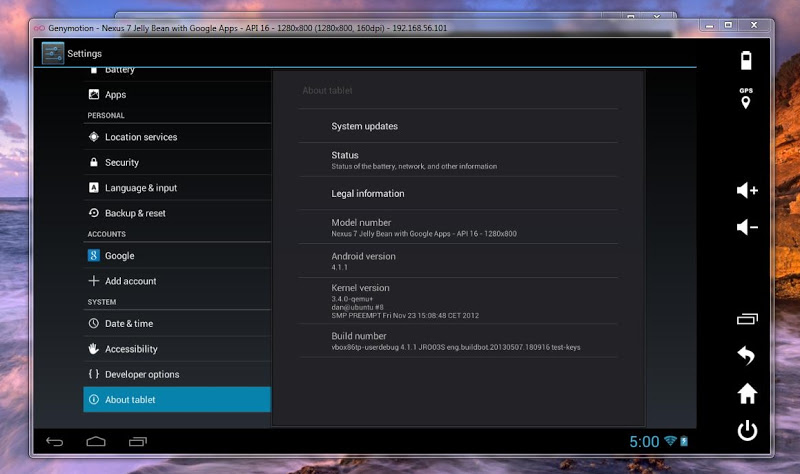Raise volume with the speaker plus icon
800x474 pixels.
[x=747, y=190]
